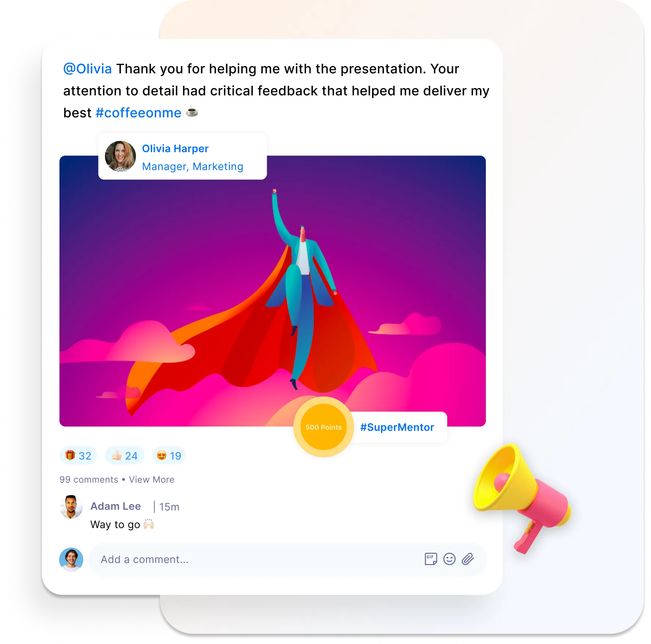Open the superhero award image
651x644 pixels.
tap(273, 291)
